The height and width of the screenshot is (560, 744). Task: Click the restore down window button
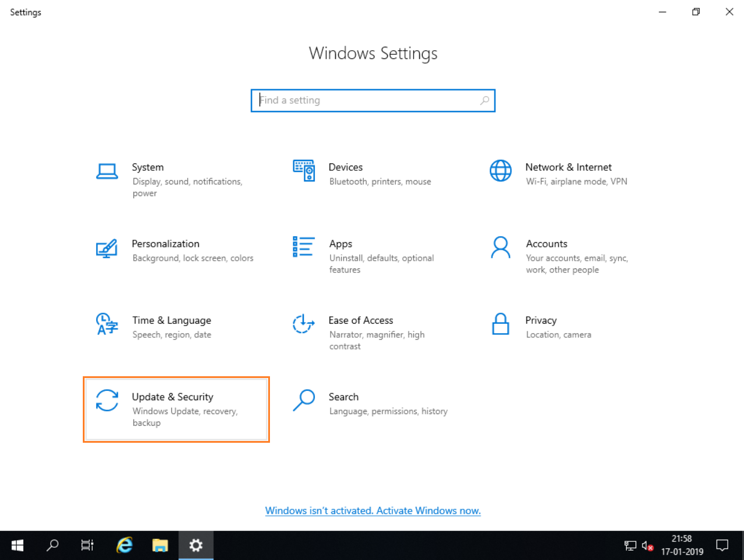point(696,12)
